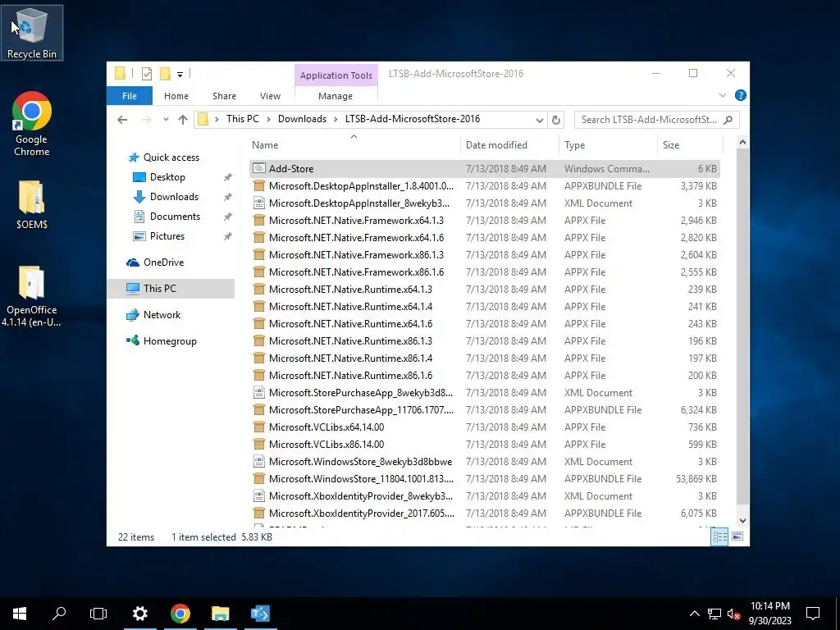
Task: Select Microsoft.NET.Native.Runtime.x86.1.6 file
Action: pos(484,376)
